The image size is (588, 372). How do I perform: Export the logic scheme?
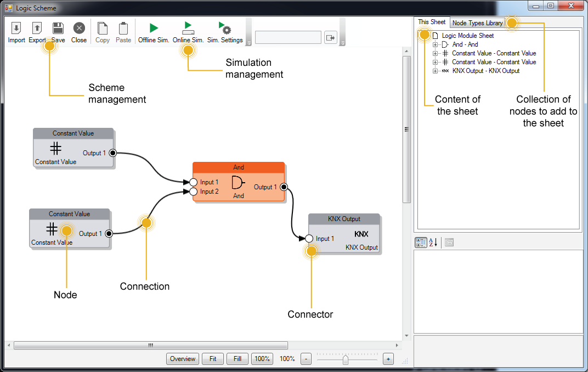(37, 32)
